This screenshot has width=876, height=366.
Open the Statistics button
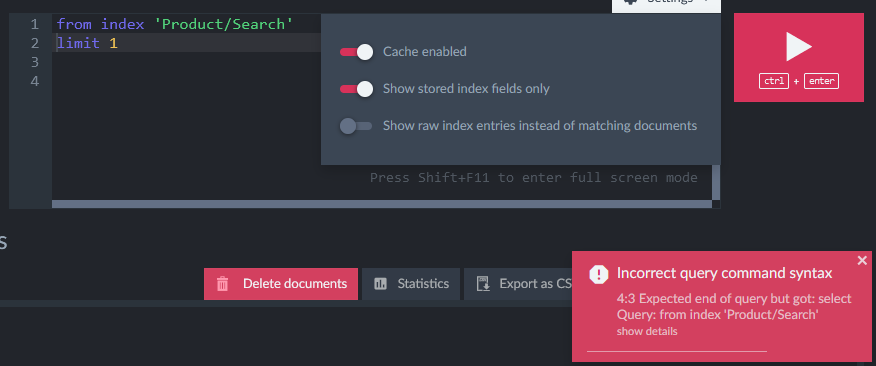pyautogui.click(x=411, y=284)
